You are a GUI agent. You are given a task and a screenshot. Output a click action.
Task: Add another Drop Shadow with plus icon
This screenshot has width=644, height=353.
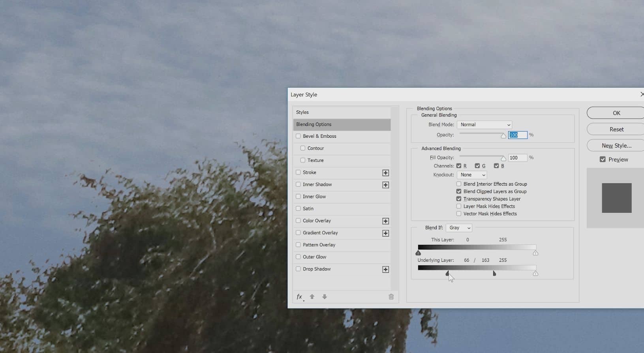tap(386, 270)
